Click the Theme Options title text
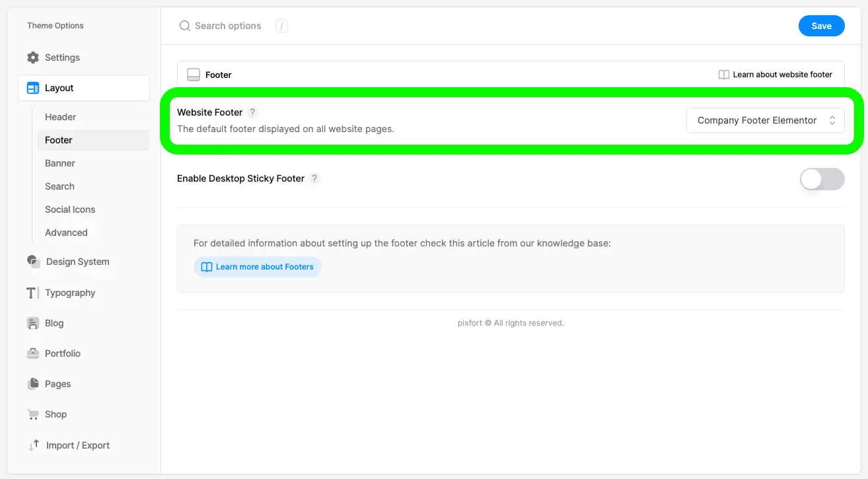The height and width of the screenshot is (479, 868). coord(55,26)
